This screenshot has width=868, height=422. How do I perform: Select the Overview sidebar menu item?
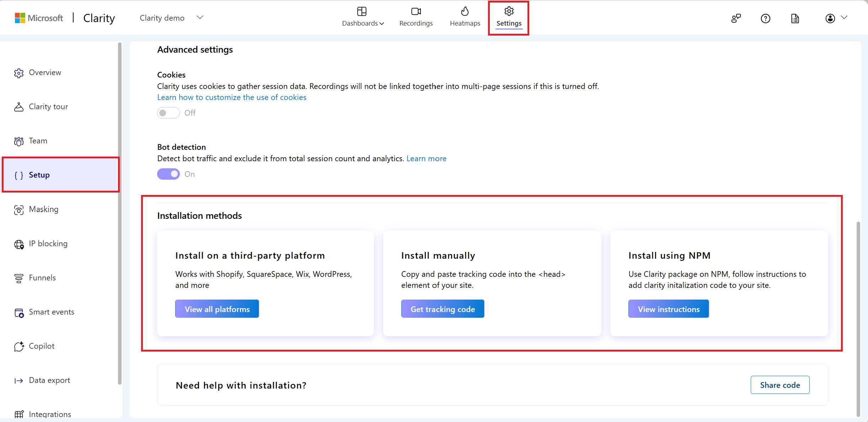click(x=44, y=72)
